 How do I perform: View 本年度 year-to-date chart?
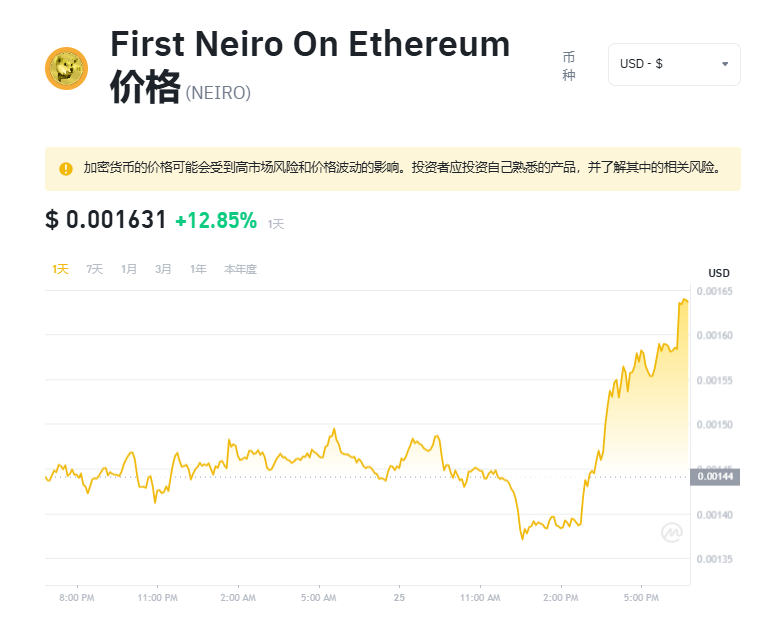pos(240,269)
